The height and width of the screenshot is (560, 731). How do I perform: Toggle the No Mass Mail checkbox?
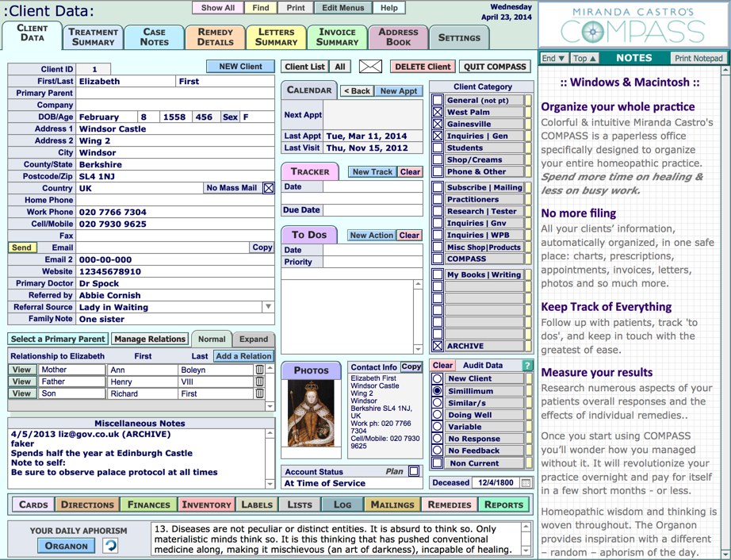pyautogui.click(x=268, y=188)
